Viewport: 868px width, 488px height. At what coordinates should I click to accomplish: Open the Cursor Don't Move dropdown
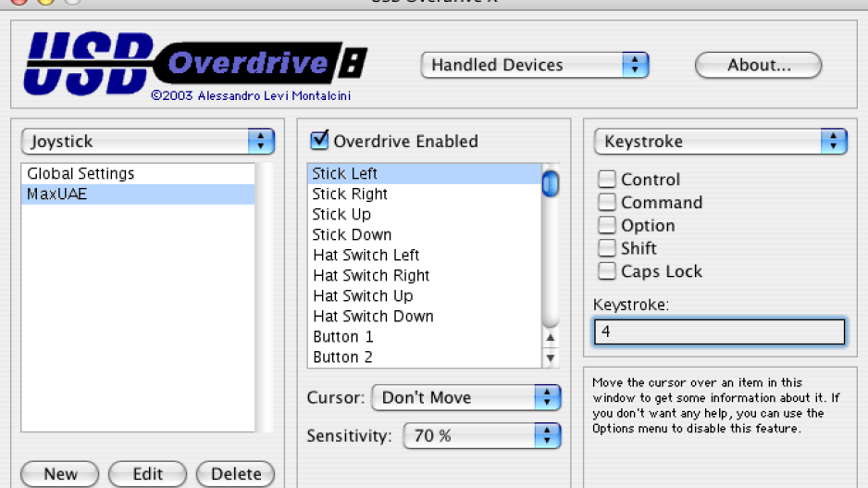pyautogui.click(x=466, y=397)
